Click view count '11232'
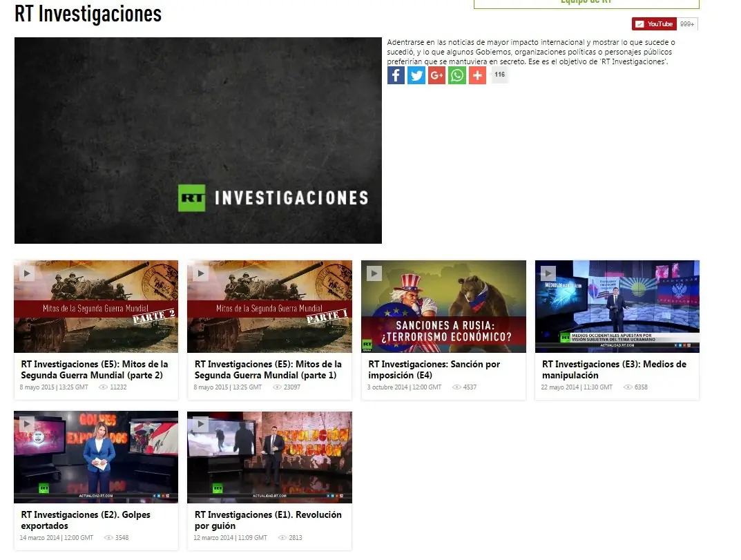This screenshot has height=560, width=741. [x=118, y=387]
